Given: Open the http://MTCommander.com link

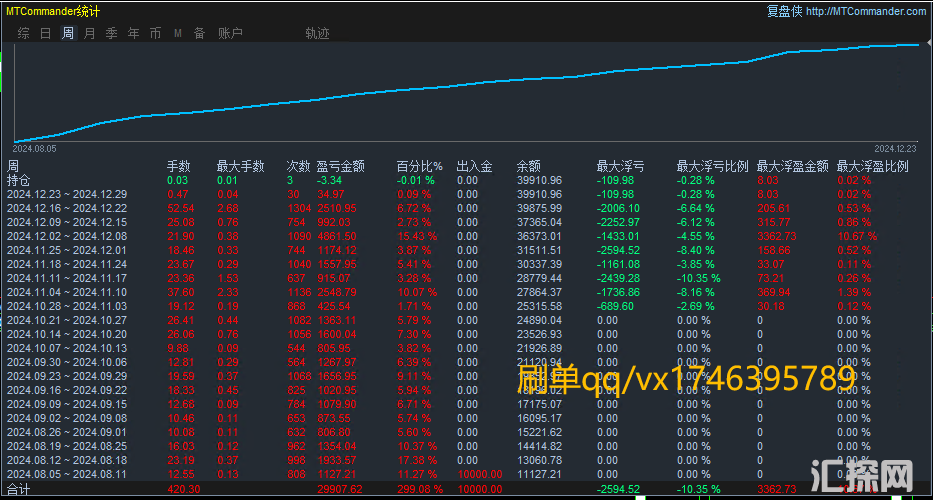Looking at the screenshot, I should (x=865, y=11).
